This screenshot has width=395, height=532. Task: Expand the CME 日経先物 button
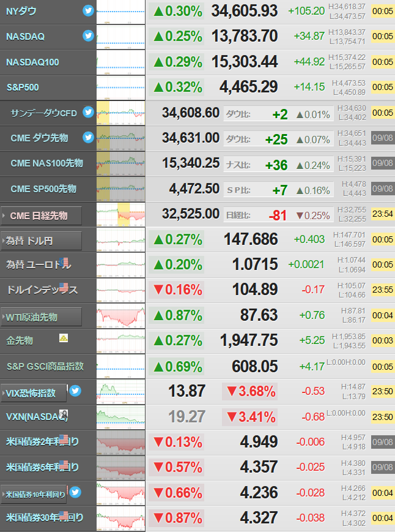click(x=42, y=215)
